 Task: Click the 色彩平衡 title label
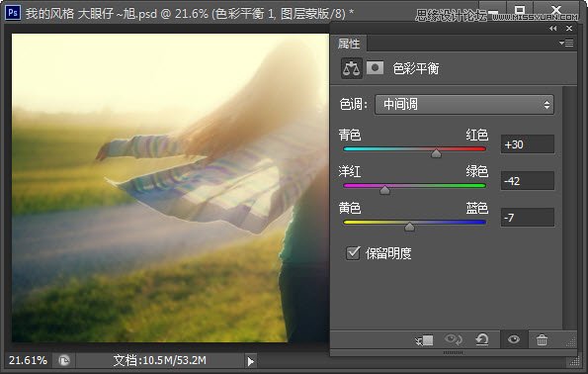click(x=416, y=68)
